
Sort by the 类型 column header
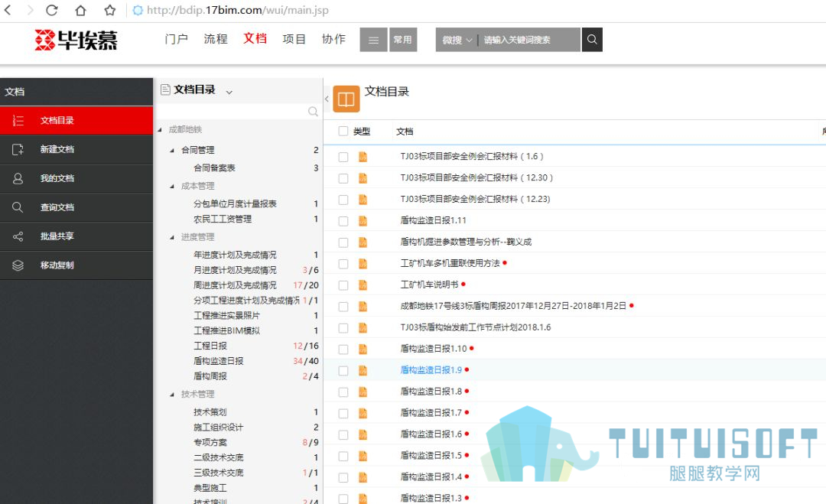point(361,132)
